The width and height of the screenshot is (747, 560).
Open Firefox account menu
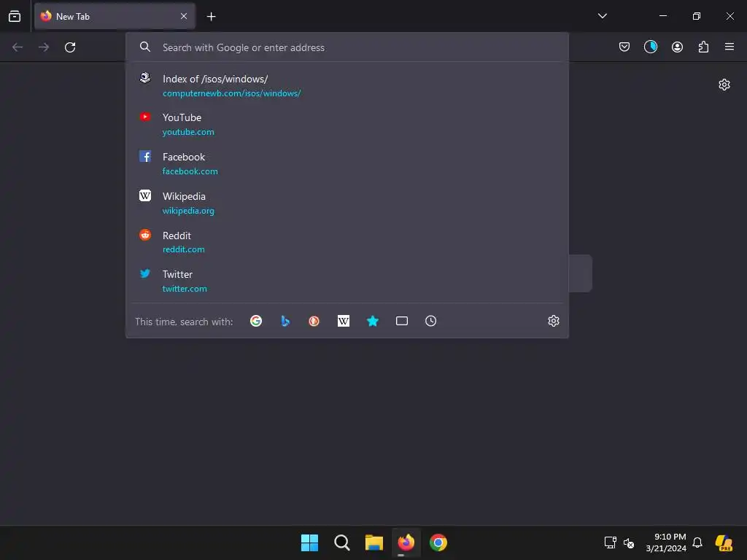[677, 47]
